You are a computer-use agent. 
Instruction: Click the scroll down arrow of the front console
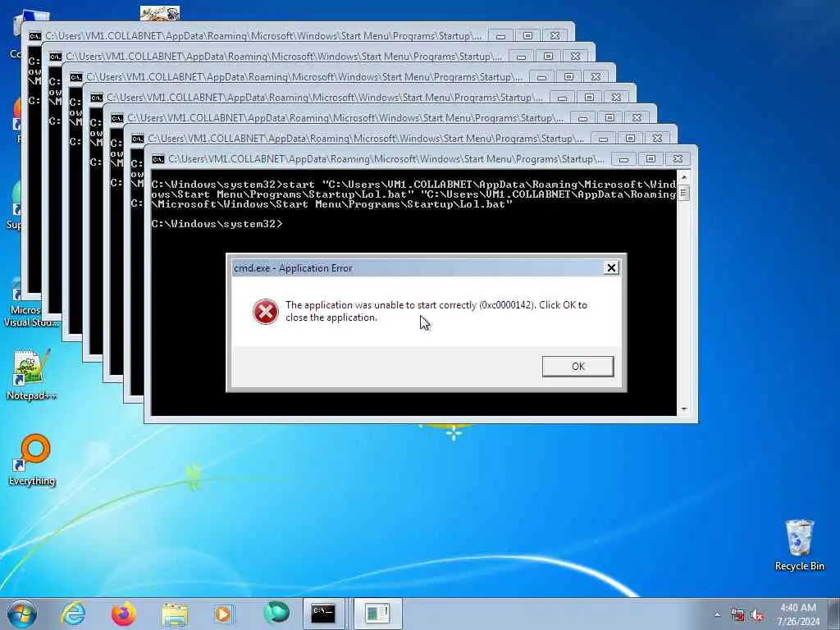click(x=683, y=409)
